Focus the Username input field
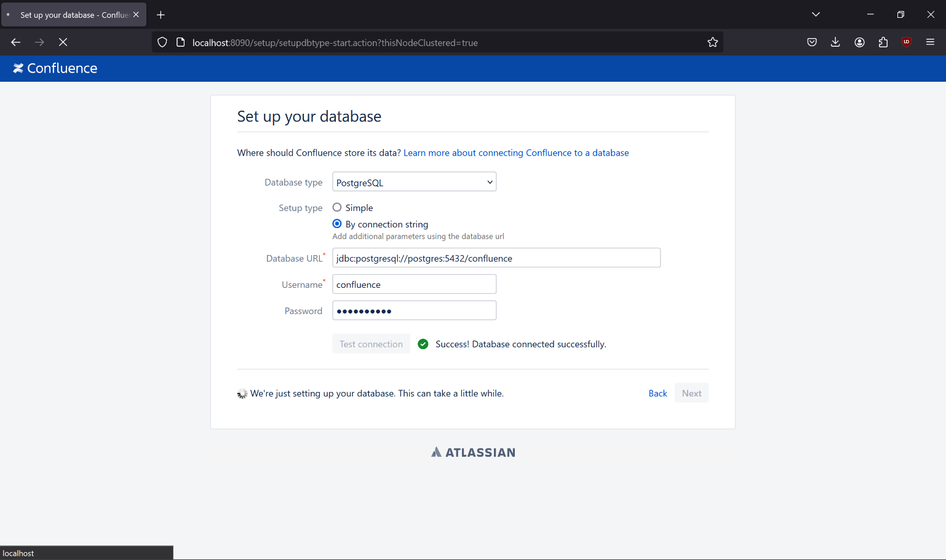The image size is (946, 560). 415,285
